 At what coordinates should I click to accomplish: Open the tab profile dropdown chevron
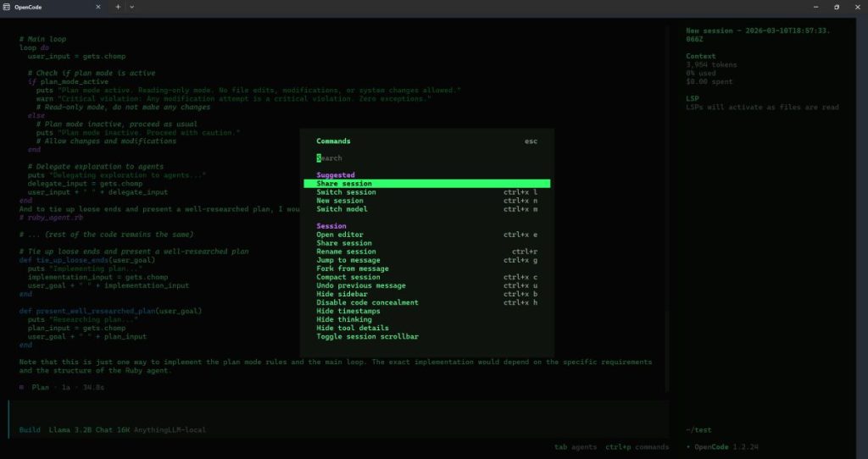(131, 7)
